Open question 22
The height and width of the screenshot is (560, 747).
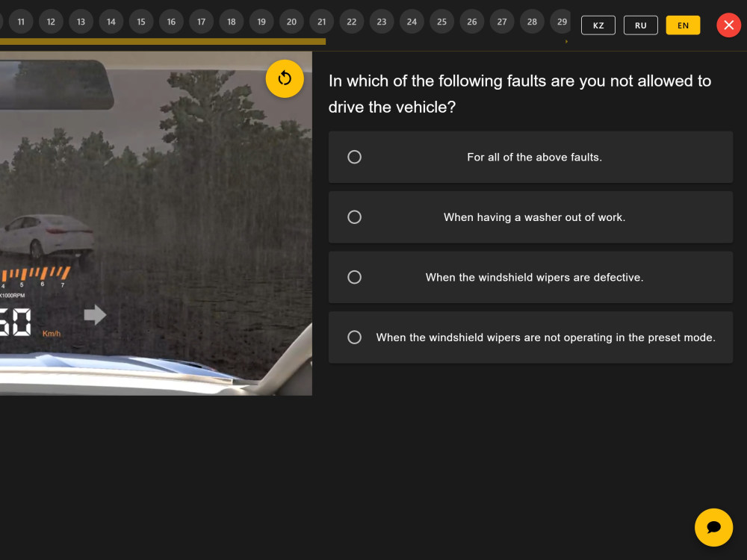tap(352, 22)
